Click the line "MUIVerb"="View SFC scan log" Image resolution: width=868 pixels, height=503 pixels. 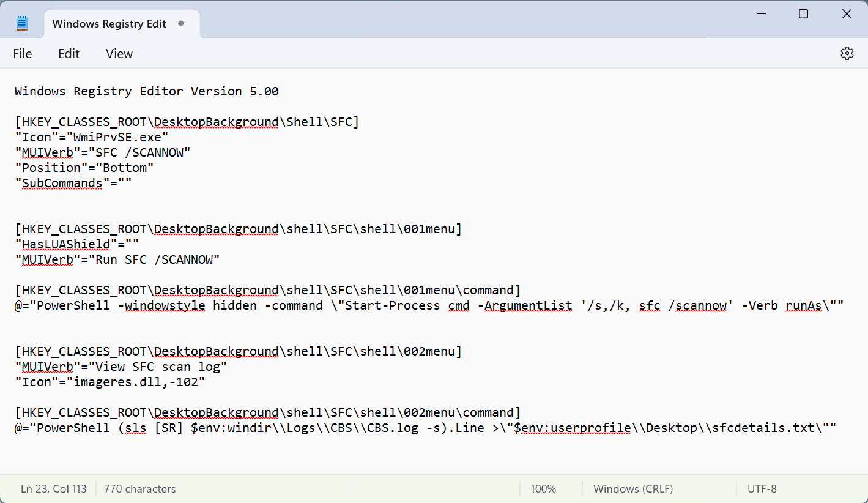coord(121,367)
